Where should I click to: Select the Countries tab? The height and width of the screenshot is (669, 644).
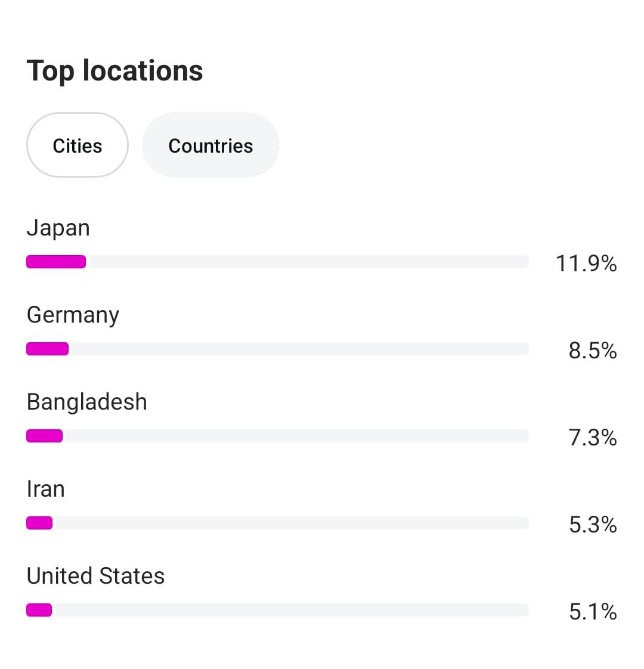click(210, 145)
